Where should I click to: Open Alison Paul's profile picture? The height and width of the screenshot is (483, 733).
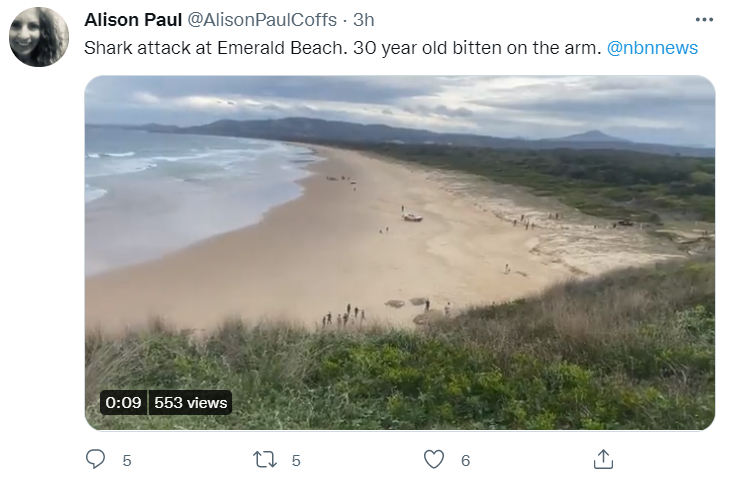tap(39, 37)
